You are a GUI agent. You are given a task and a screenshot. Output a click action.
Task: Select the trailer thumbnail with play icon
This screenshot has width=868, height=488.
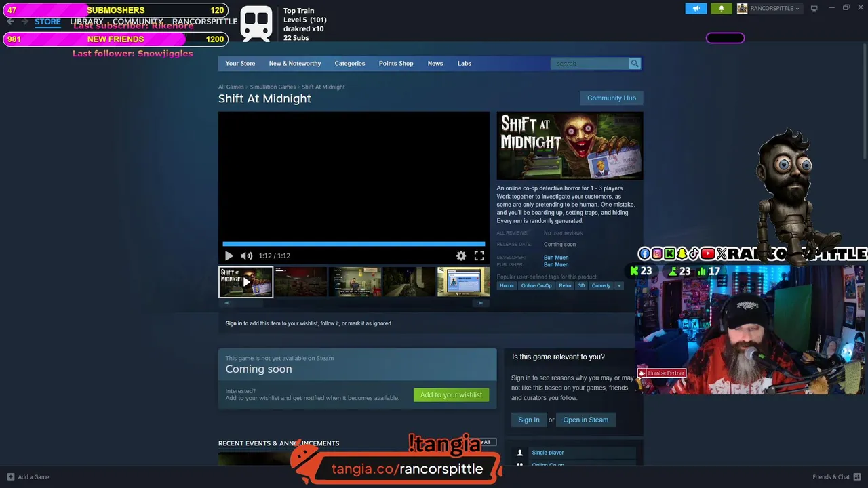coord(245,282)
